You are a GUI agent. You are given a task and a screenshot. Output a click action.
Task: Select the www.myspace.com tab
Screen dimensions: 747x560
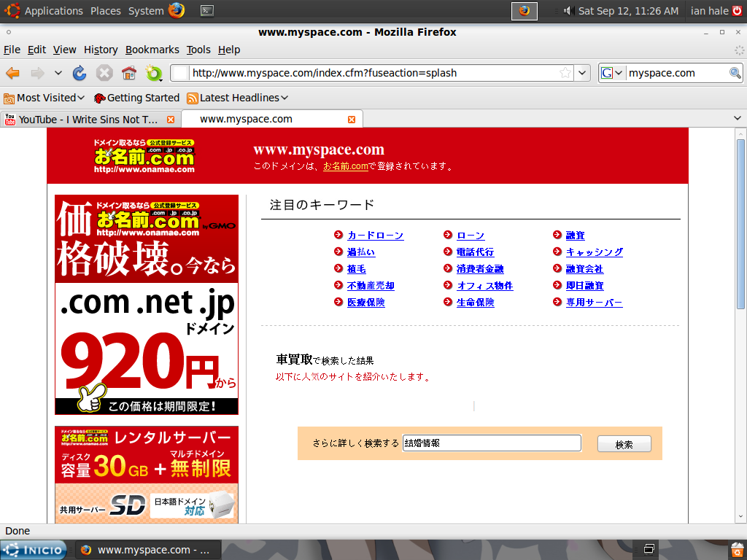[272, 119]
